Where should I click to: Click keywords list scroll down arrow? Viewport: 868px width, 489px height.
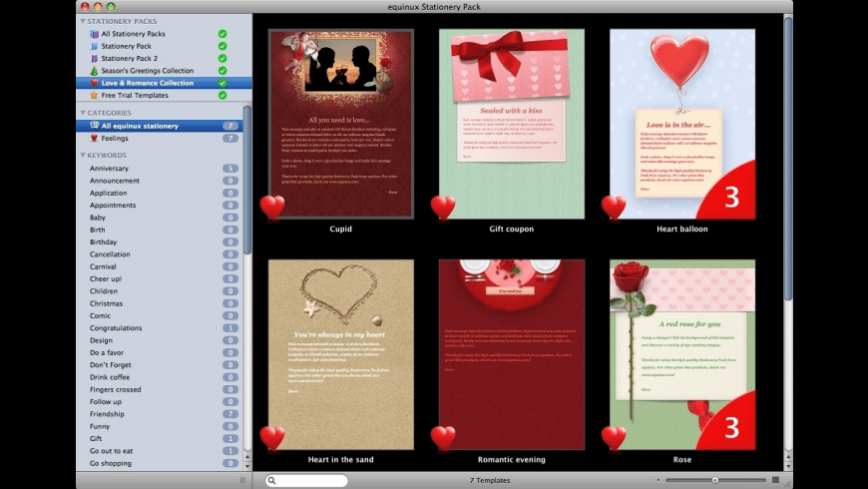(x=247, y=466)
